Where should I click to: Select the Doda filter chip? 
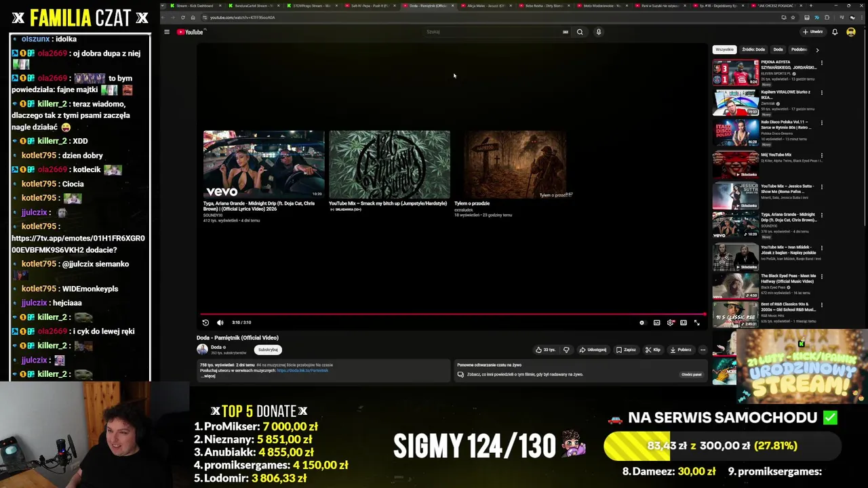(778, 49)
